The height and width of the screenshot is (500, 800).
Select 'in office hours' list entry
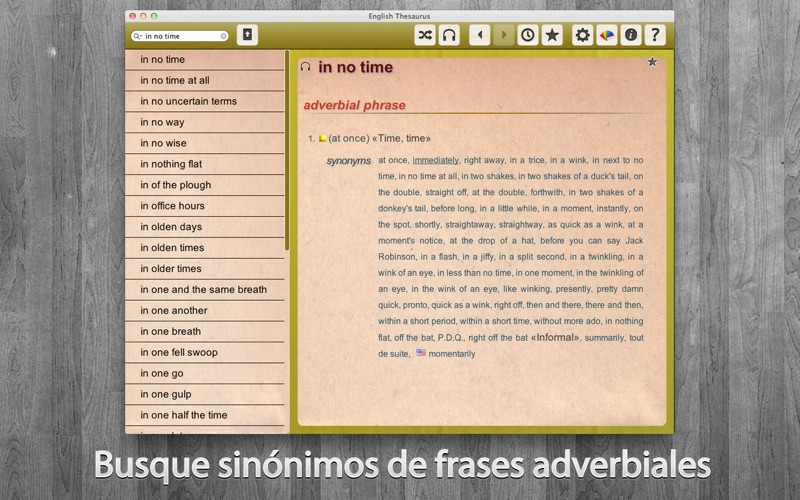point(205,206)
